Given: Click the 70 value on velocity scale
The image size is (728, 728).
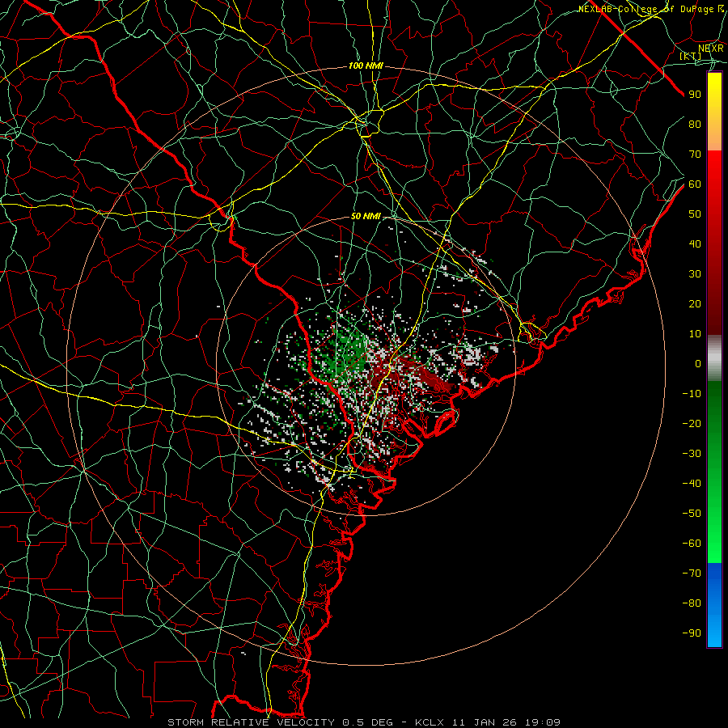Looking at the screenshot, I should click(x=695, y=154).
